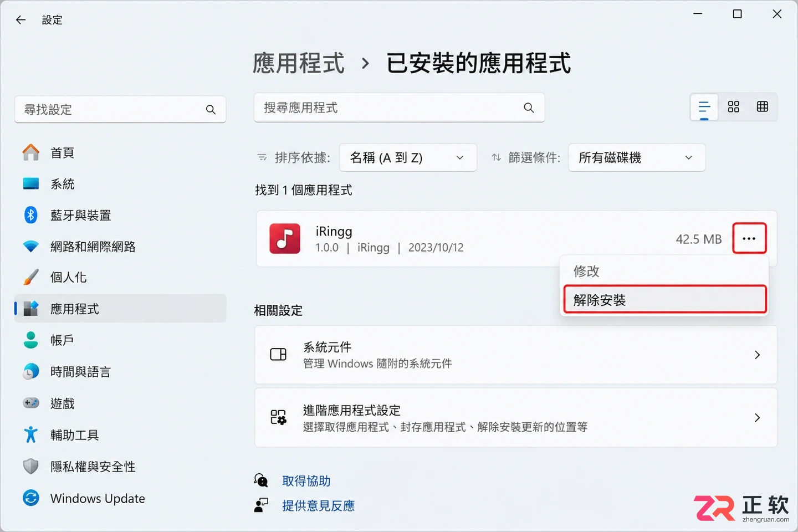Click the iRingg app name text
This screenshot has width=798, height=532.
click(x=334, y=231)
